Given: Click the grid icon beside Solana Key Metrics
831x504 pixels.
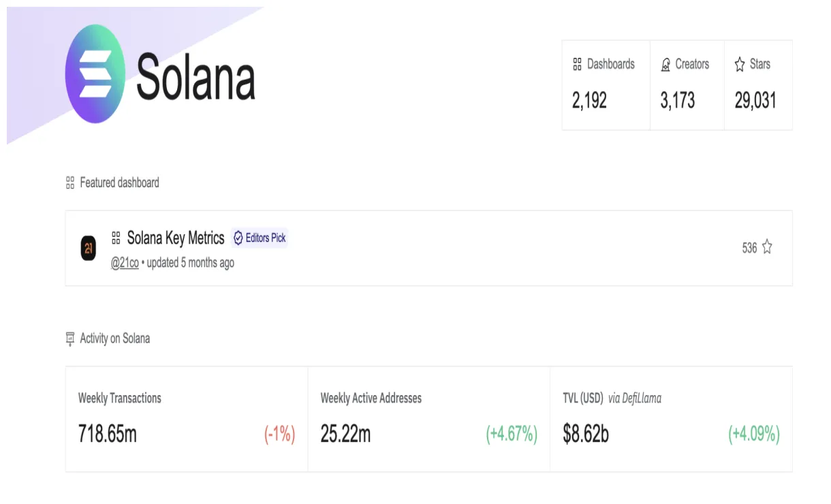Looking at the screenshot, I should [116, 238].
